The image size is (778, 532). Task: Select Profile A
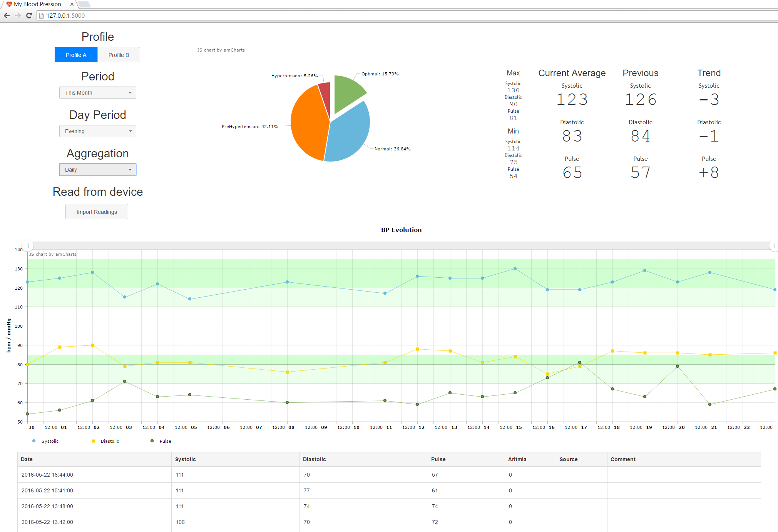tap(76, 55)
